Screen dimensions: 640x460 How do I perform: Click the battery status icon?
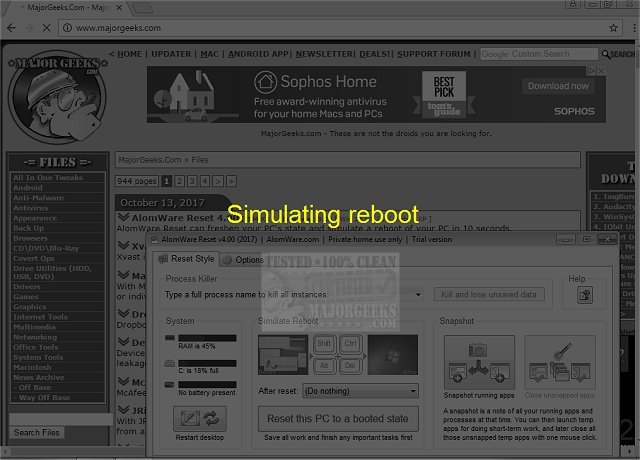click(x=170, y=384)
